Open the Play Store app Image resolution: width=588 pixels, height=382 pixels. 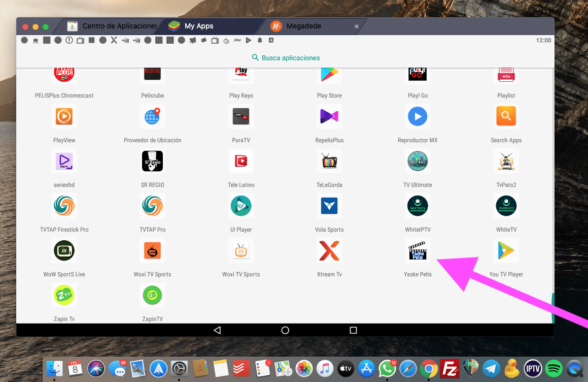tap(329, 74)
